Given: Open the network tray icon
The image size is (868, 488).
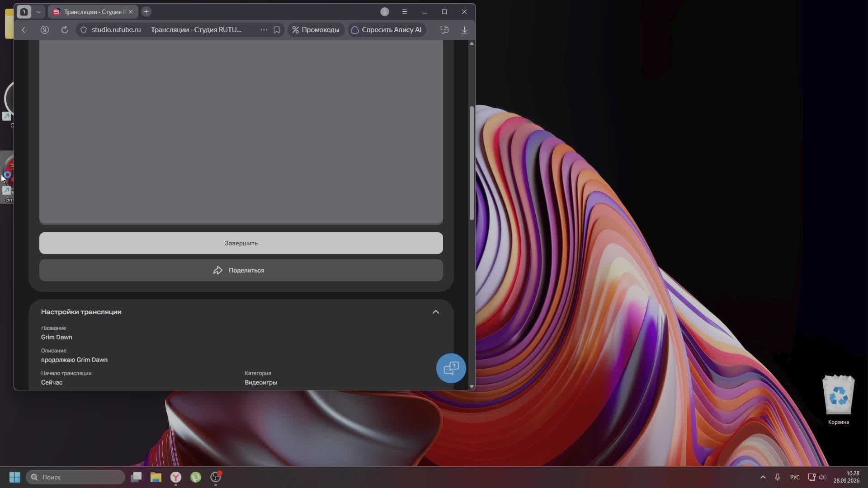Looking at the screenshot, I should pyautogui.click(x=811, y=477).
